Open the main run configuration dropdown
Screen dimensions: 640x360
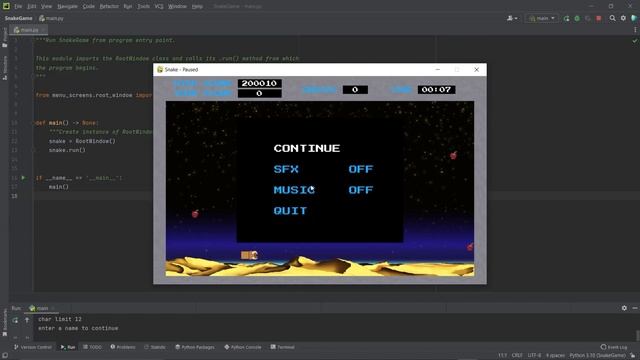(x=542, y=18)
